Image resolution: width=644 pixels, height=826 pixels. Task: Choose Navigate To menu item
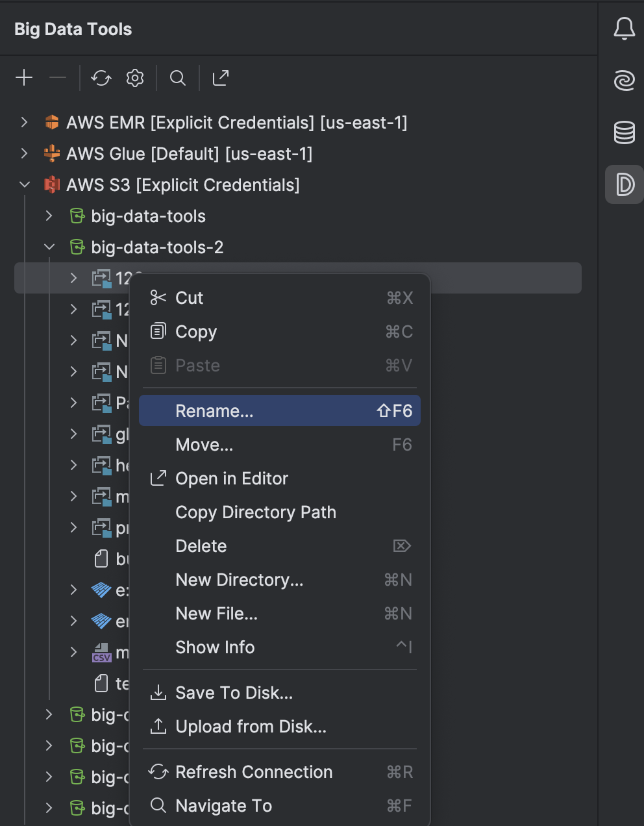click(280, 805)
